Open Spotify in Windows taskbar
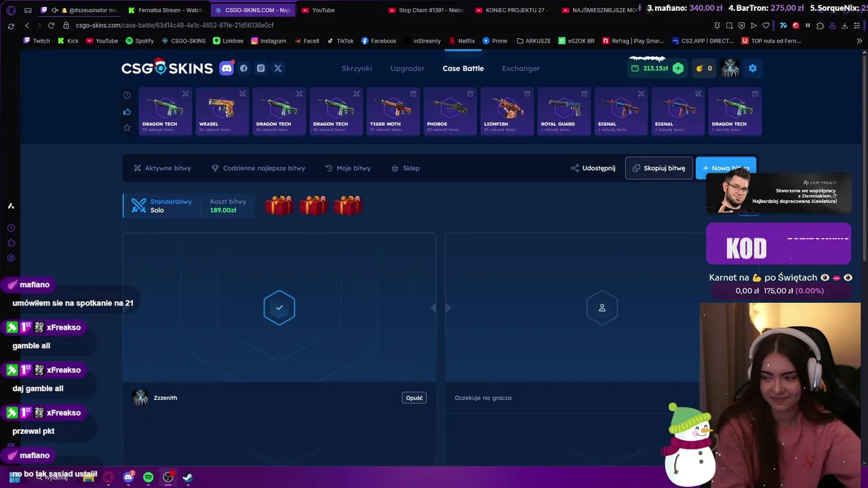The width and height of the screenshot is (868, 488). tap(149, 477)
